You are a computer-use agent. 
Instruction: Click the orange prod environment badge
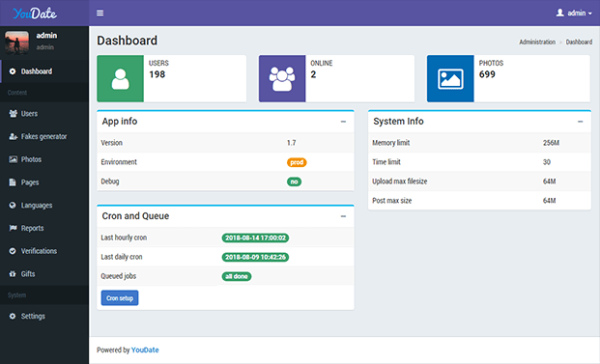pyautogui.click(x=297, y=162)
